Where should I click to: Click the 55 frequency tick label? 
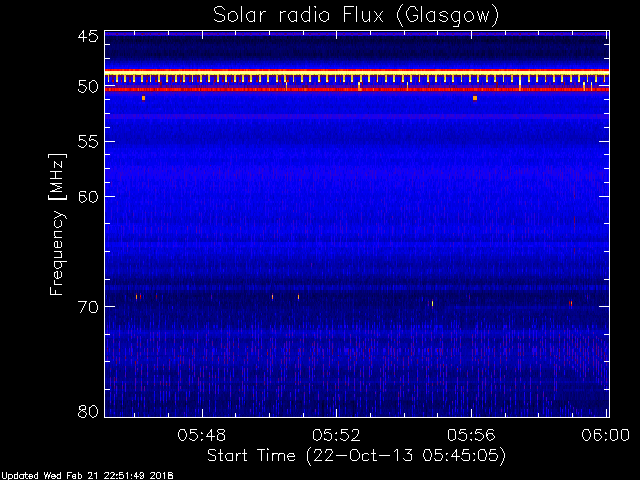88,142
